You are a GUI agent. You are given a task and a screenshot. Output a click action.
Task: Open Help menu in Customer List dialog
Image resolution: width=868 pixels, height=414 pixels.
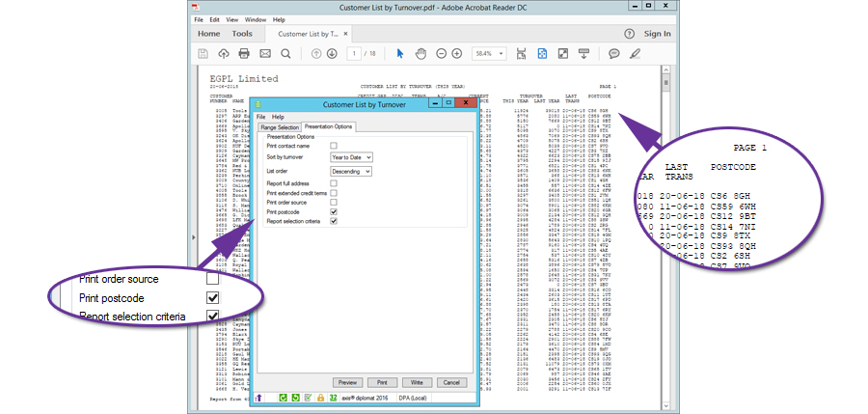pyautogui.click(x=278, y=117)
